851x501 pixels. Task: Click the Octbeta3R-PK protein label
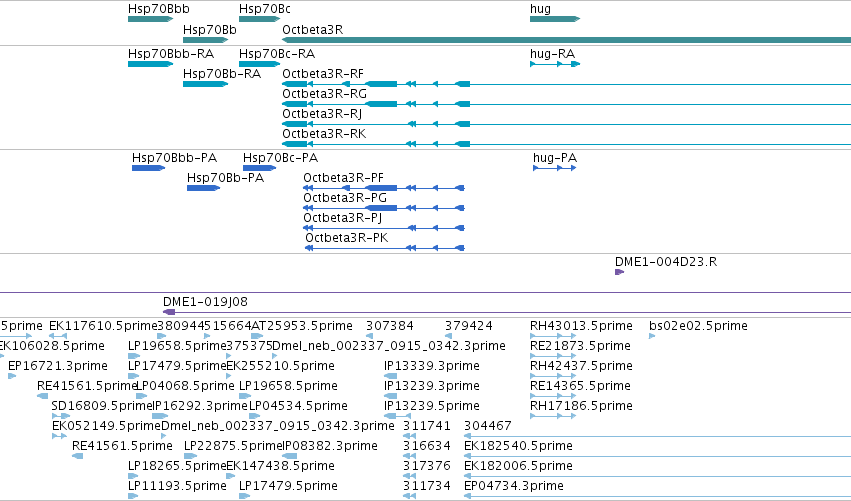(x=346, y=238)
